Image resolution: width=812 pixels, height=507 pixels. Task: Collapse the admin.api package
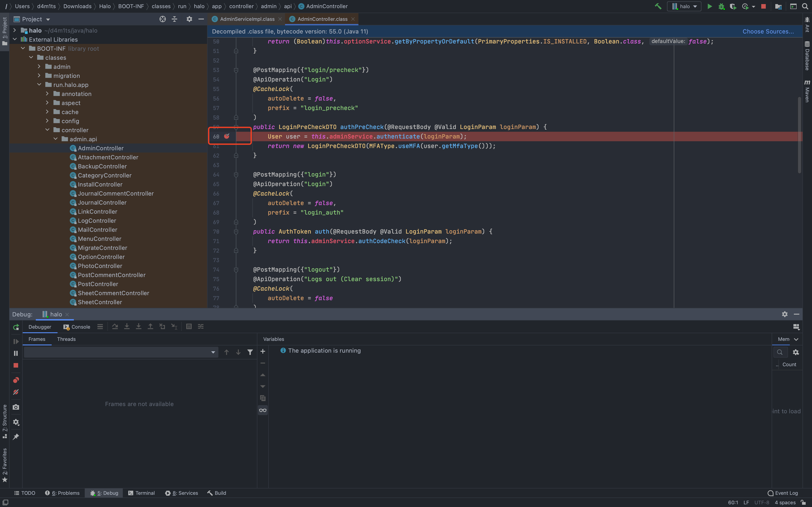coord(55,139)
